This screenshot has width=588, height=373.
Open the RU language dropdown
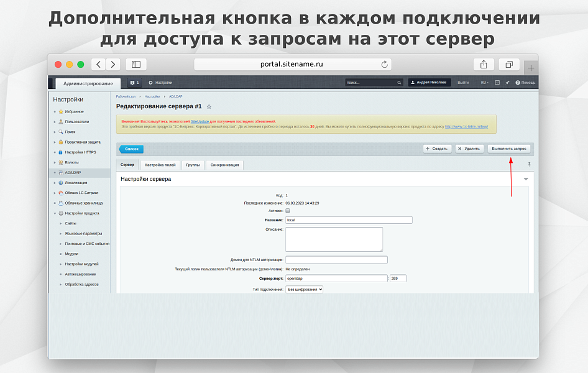coord(484,83)
